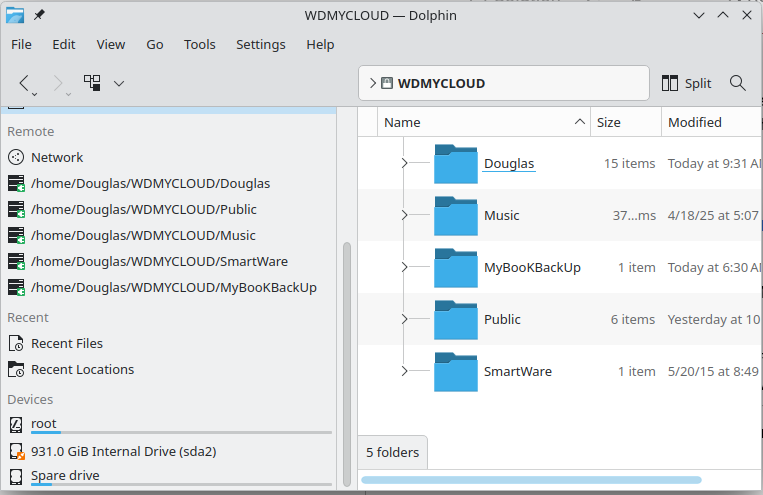Click the Spare drive usage bar
The height and width of the screenshot is (495, 763).
tap(182, 484)
